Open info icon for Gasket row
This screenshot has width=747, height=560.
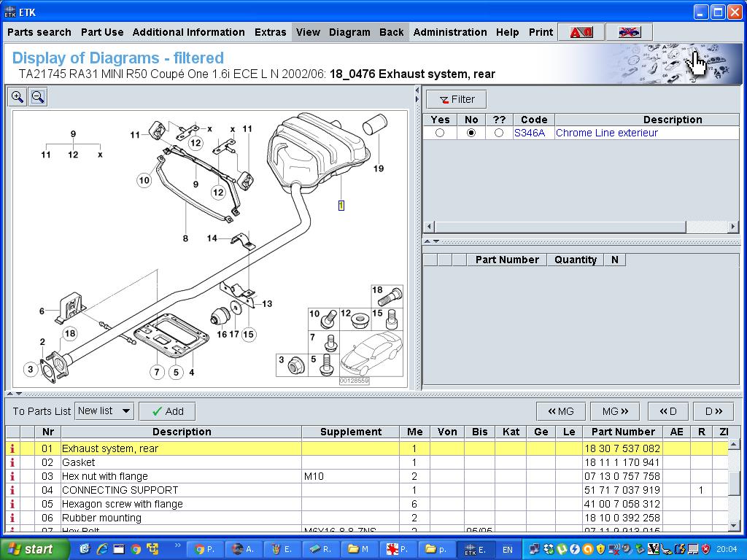(x=12, y=462)
